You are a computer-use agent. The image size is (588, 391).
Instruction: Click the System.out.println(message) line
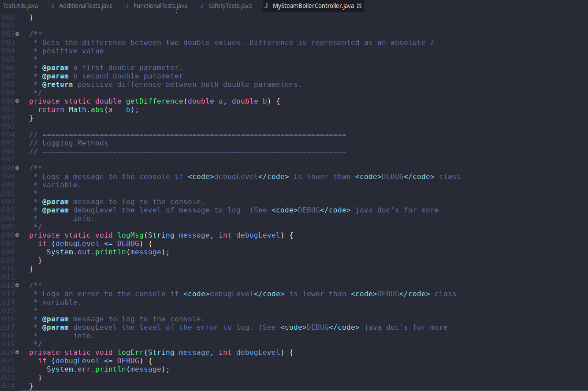(108, 252)
